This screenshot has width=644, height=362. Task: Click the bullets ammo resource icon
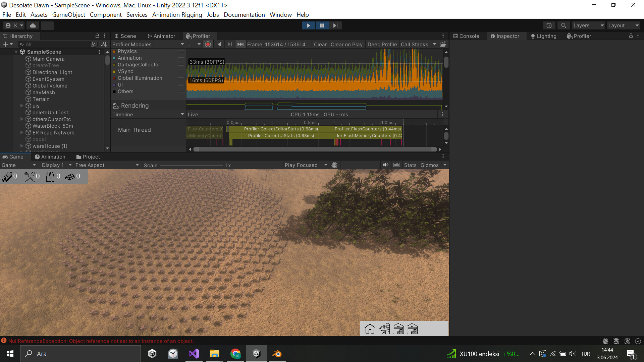tap(50, 176)
